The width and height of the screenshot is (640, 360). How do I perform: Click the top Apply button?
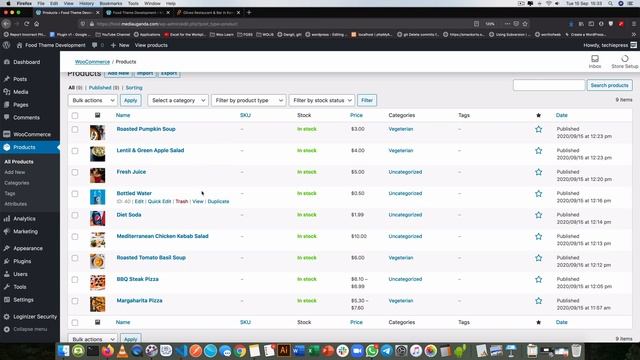point(130,100)
